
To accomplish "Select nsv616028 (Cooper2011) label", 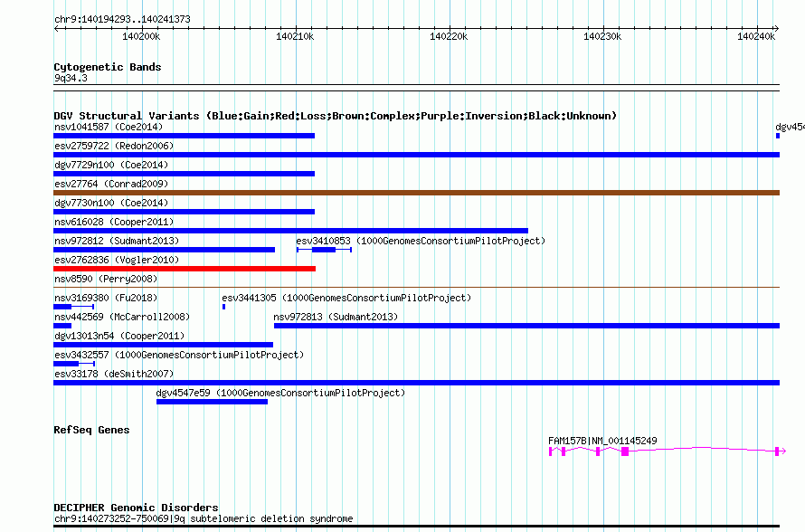I will 114,222.
